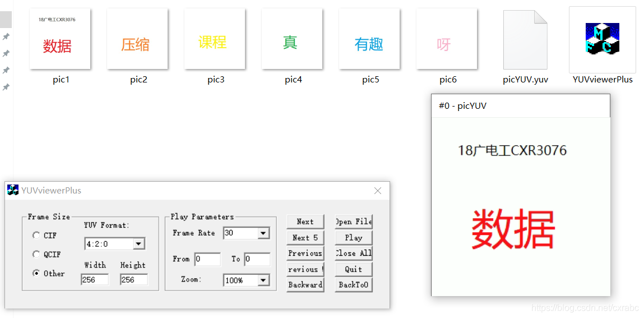Choose the CIF frame size radio button
Image resolution: width=644 pixels, height=318 pixels.
[36, 236]
